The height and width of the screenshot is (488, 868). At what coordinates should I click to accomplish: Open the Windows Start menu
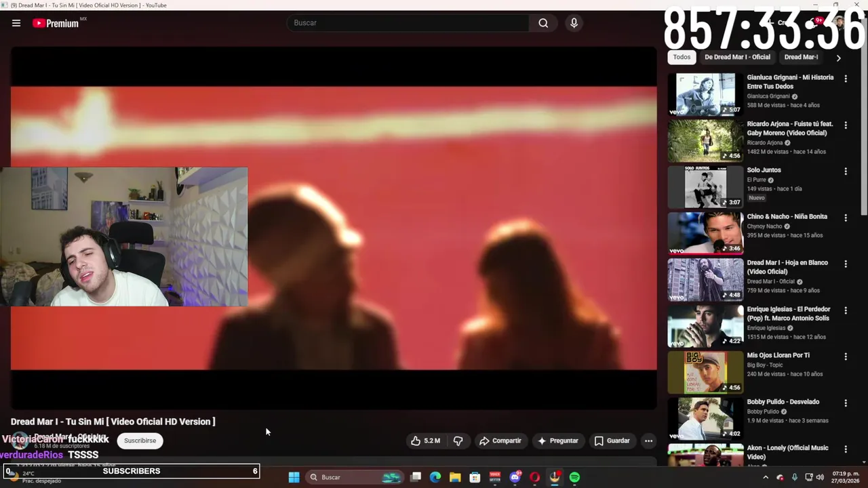pos(294,477)
